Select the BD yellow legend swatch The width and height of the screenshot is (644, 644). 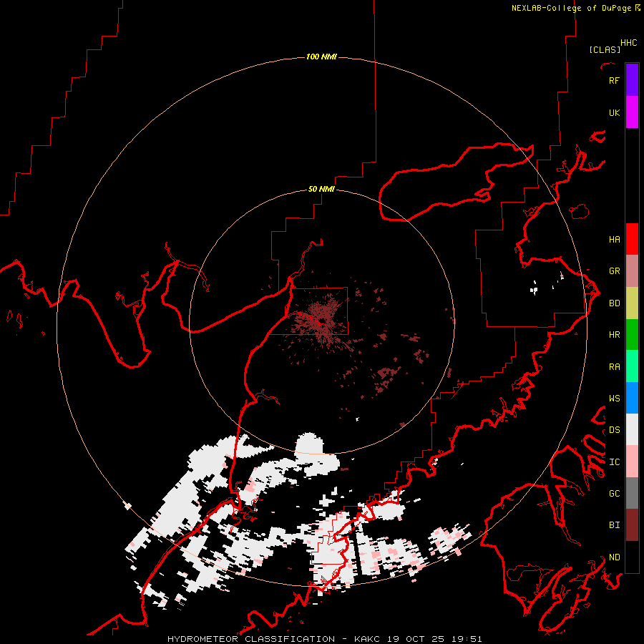coord(632,303)
